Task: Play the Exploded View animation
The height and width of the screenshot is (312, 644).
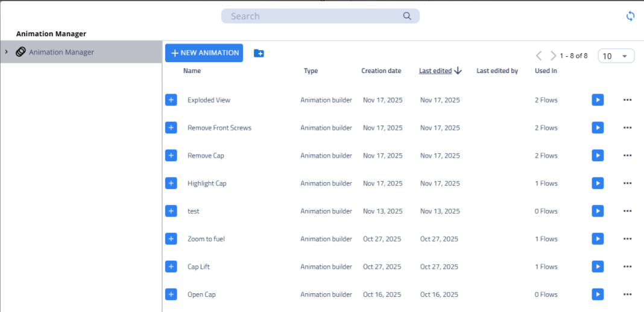Action: click(x=597, y=100)
